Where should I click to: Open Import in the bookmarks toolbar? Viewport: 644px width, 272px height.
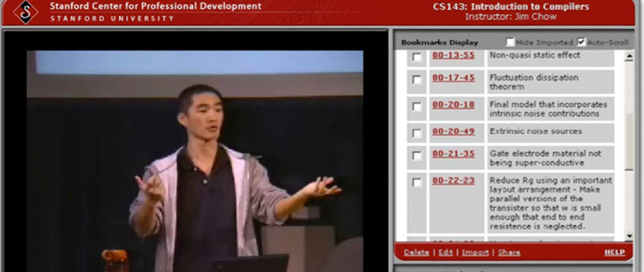475,252
